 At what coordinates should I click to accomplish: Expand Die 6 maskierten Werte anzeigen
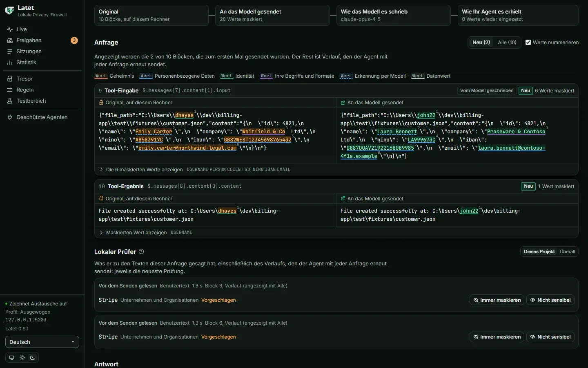(x=144, y=170)
